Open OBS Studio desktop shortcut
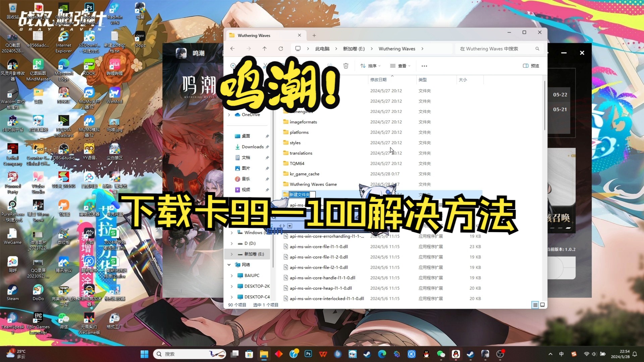 (x=64, y=152)
